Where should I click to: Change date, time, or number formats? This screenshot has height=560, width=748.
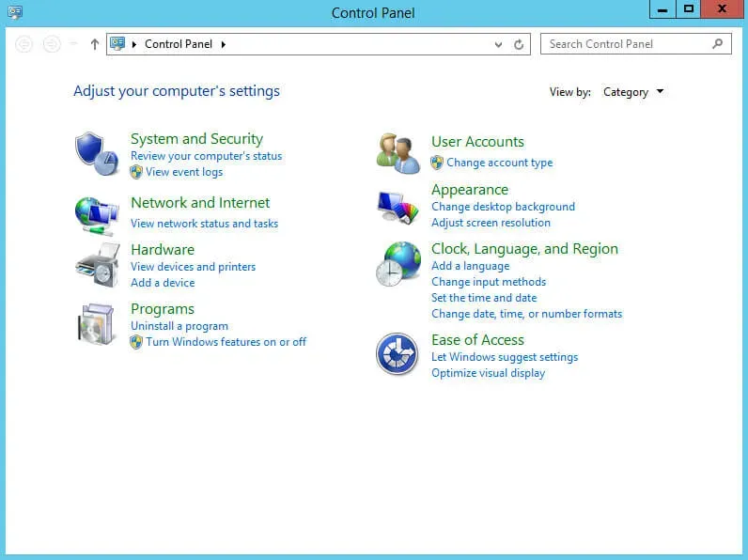tap(526, 314)
